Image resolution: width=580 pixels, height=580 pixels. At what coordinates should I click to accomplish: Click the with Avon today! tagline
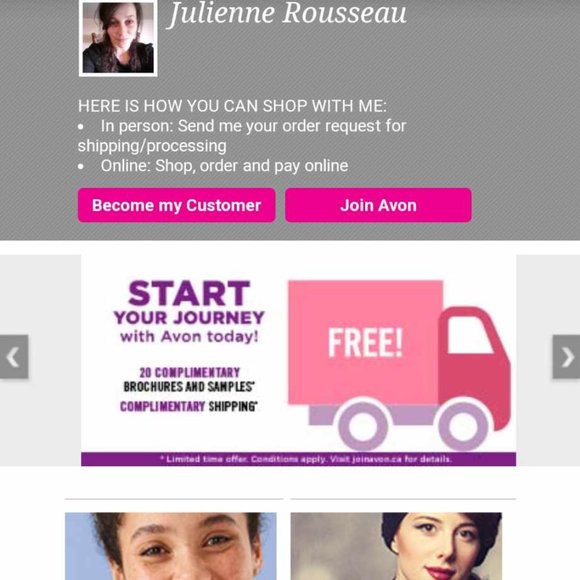point(189,337)
